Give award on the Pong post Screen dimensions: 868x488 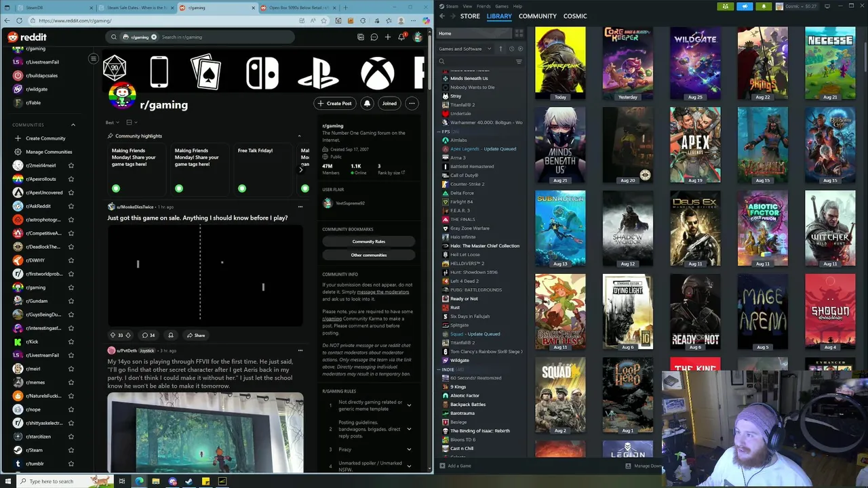pos(170,335)
